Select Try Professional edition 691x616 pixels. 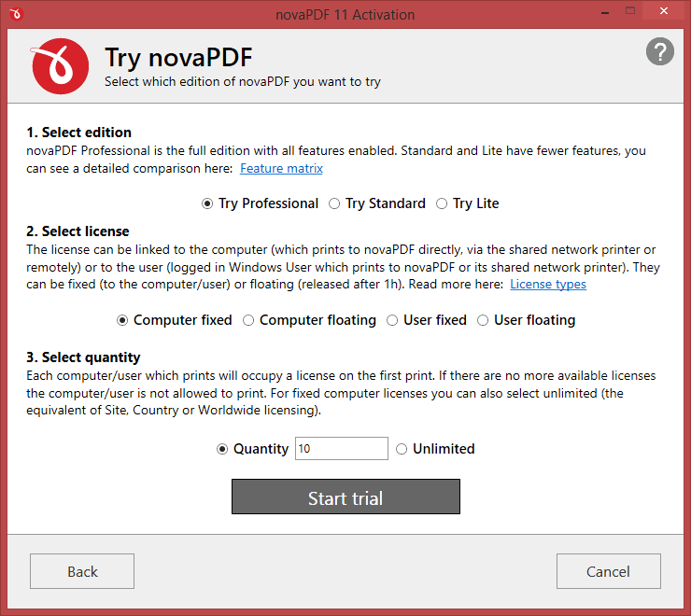click(x=260, y=203)
